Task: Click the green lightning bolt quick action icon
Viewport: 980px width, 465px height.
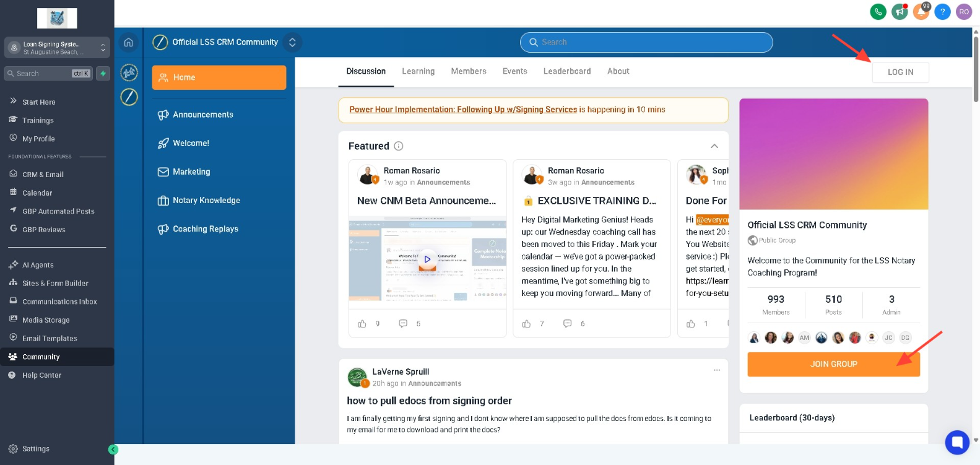Action: pyautogui.click(x=103, y=74)
